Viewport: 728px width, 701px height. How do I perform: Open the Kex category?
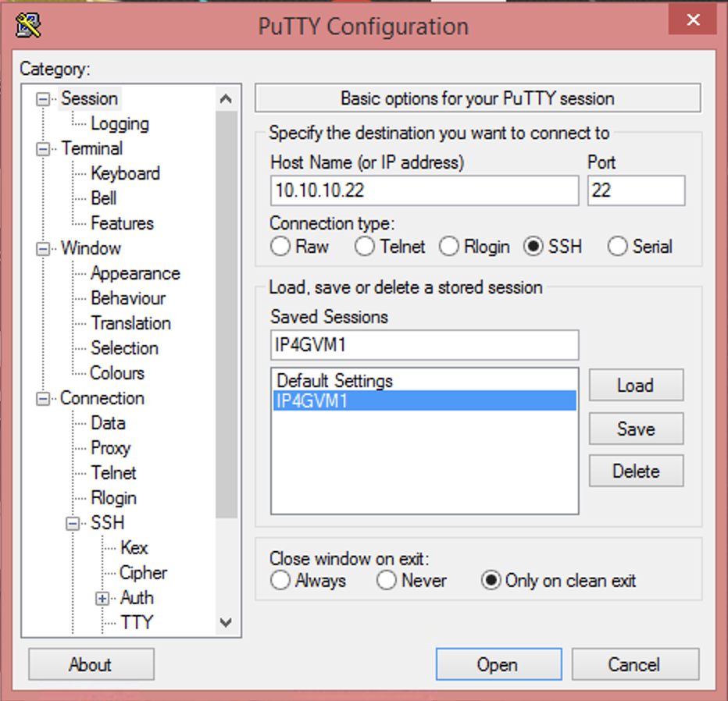134,548
